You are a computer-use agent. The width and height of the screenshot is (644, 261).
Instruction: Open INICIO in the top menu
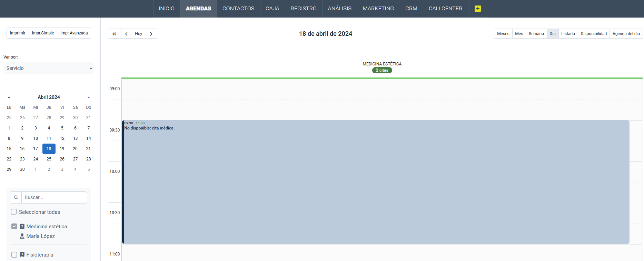[x=167, y=9]
